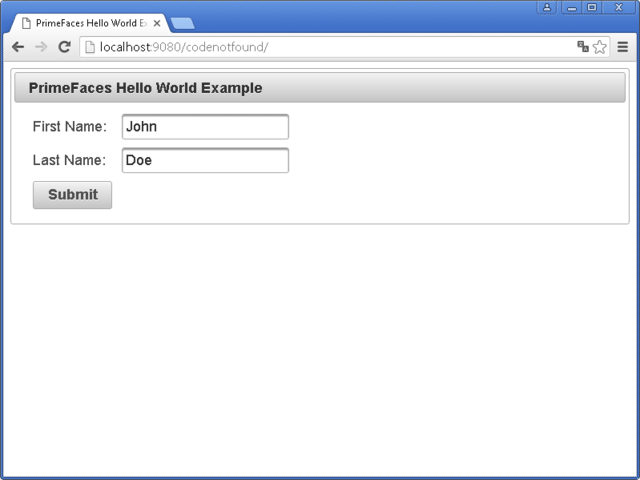Viewport: 640px width, 480px height.
Task: Click the Chrome user profile icon
Action: tap(547, 7)
